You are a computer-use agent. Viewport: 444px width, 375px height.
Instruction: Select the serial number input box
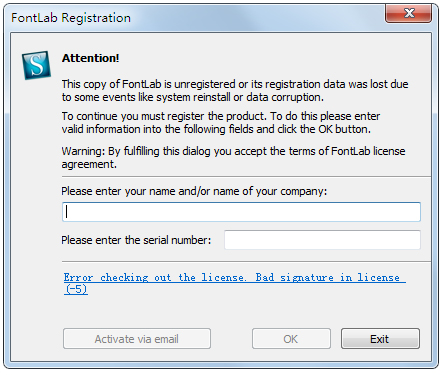322,240
